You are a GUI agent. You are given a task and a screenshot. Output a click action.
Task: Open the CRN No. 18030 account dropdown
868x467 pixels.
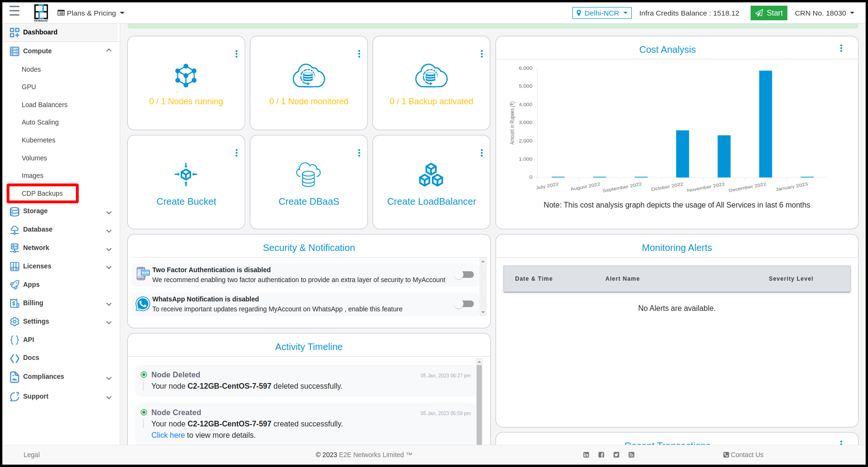point(825,13)
